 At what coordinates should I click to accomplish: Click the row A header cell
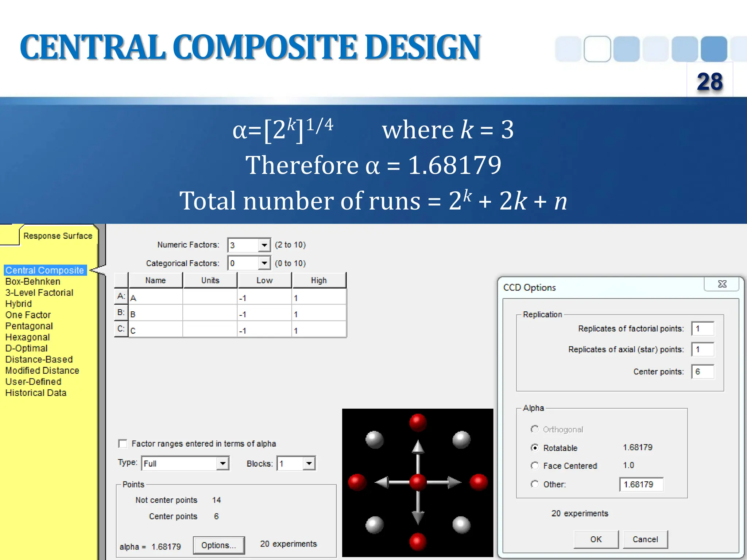pyautogui.click(x=121, y=297)
